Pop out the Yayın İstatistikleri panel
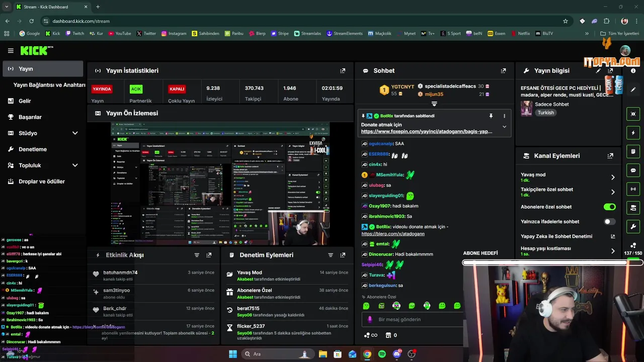644x362 pixels. point(343,71)
